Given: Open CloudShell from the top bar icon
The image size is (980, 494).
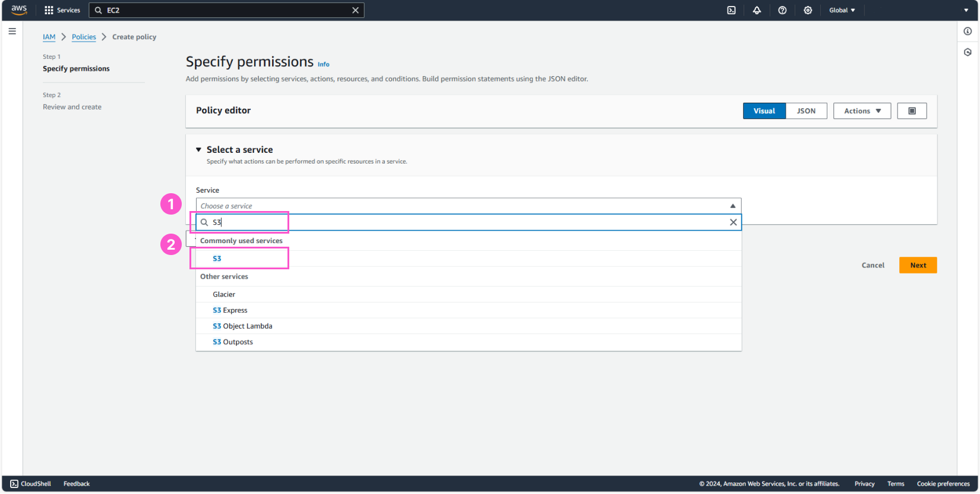Looking at the screenshot, I should coord(732,10).
